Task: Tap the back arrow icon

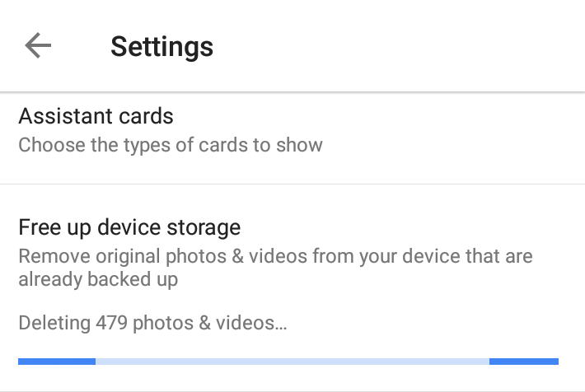Action: (x=38, y=46)
